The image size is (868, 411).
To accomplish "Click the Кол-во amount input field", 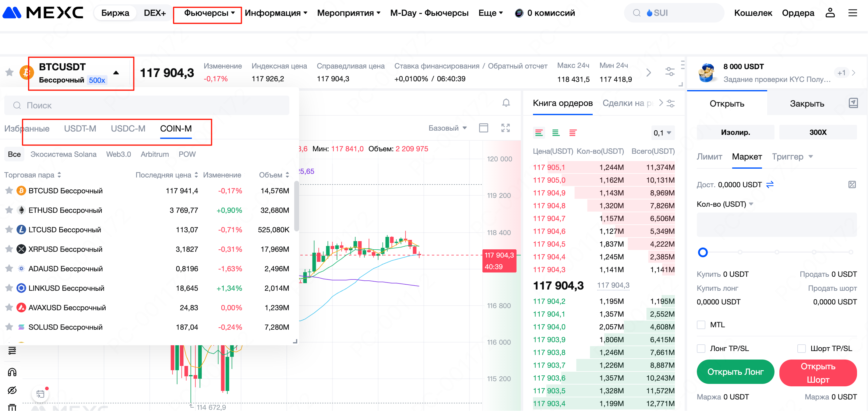I will (777, 224).
